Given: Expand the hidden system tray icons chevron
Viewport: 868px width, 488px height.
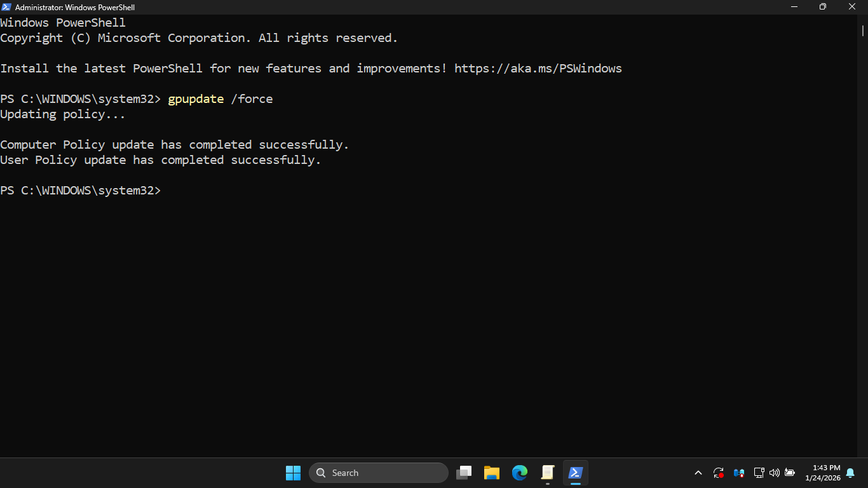Looking at the screenshot, I should pos(698,473).
